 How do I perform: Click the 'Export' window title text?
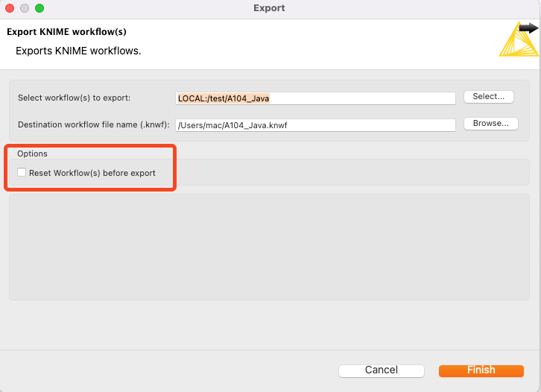[269, 8]
